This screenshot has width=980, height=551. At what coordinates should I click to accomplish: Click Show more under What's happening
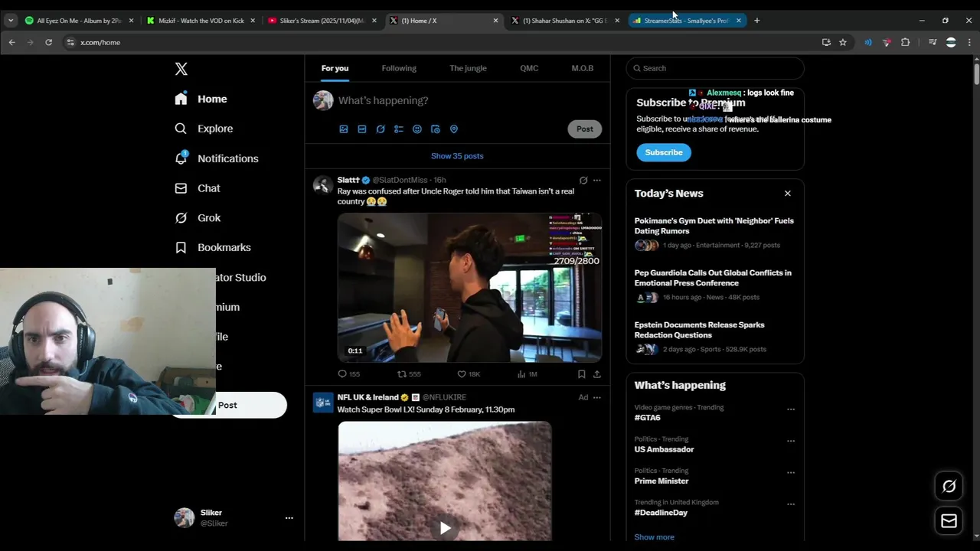click(654, 537)
